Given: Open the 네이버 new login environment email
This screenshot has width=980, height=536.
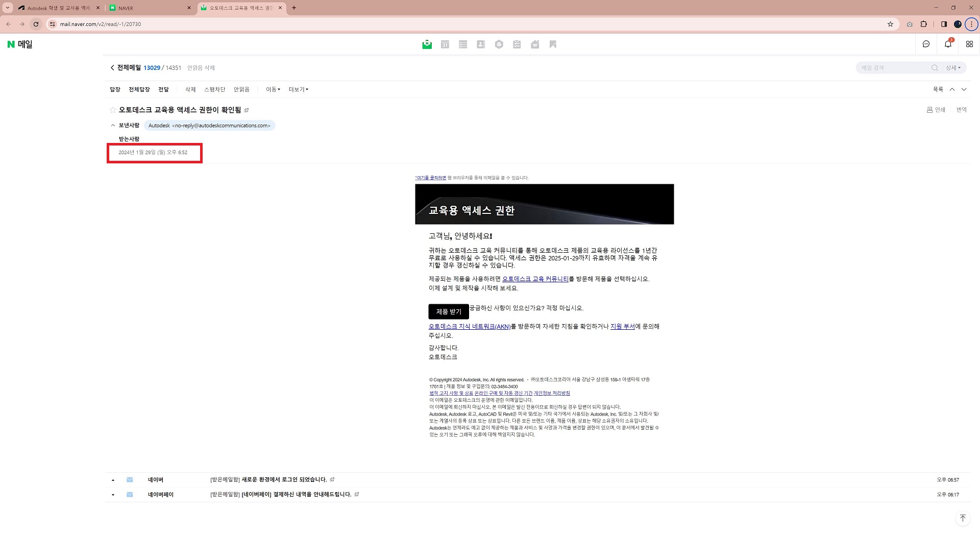Looking at the screenshot, I should (x=284, y=479).
